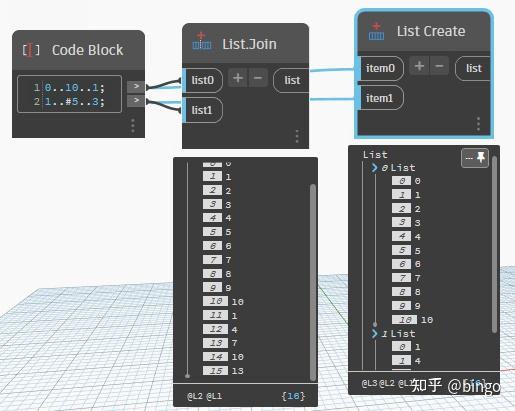
Task: Click the List.Join list output port
Action: [x=291, y=80]
